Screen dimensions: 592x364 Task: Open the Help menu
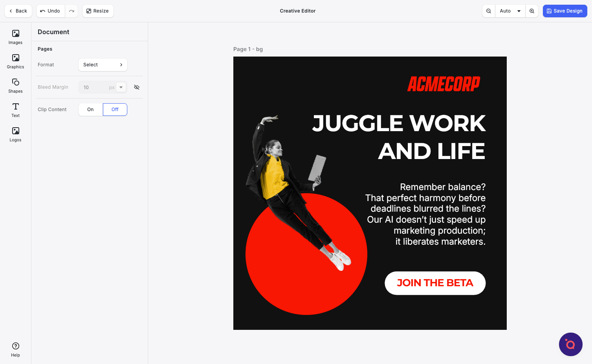(15, 349)
